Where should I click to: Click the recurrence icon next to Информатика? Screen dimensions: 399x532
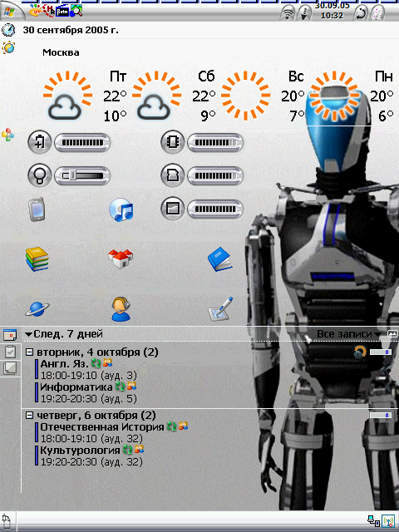click(x=120, y=387)
